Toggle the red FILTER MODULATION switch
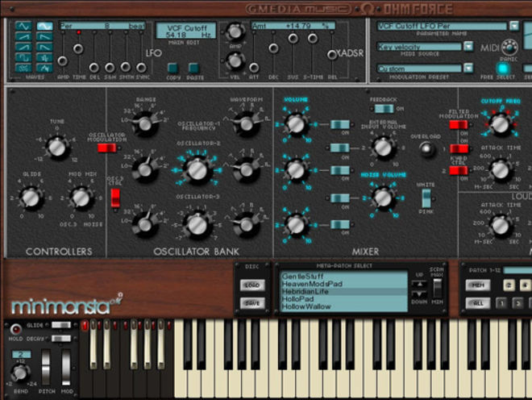 (x=459, y=125)
